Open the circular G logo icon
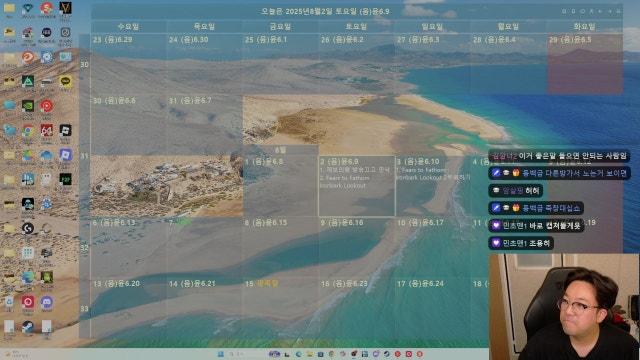The height and width of the screenshot is (360, 640). (x=28, y=229)
